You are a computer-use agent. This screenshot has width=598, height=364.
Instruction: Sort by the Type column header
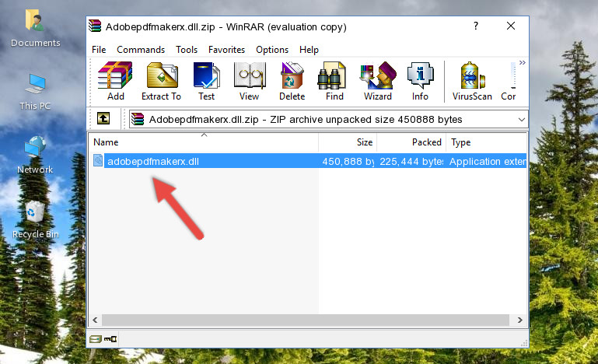click(486, 142)
